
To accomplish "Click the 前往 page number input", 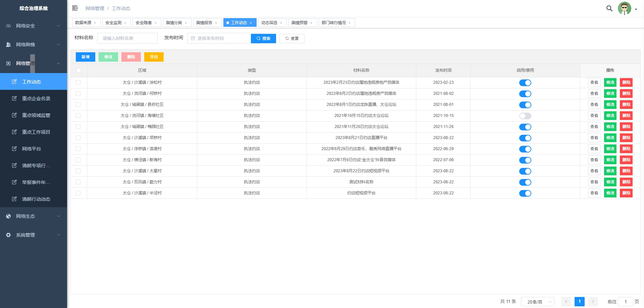I will (x=626, y=302).
